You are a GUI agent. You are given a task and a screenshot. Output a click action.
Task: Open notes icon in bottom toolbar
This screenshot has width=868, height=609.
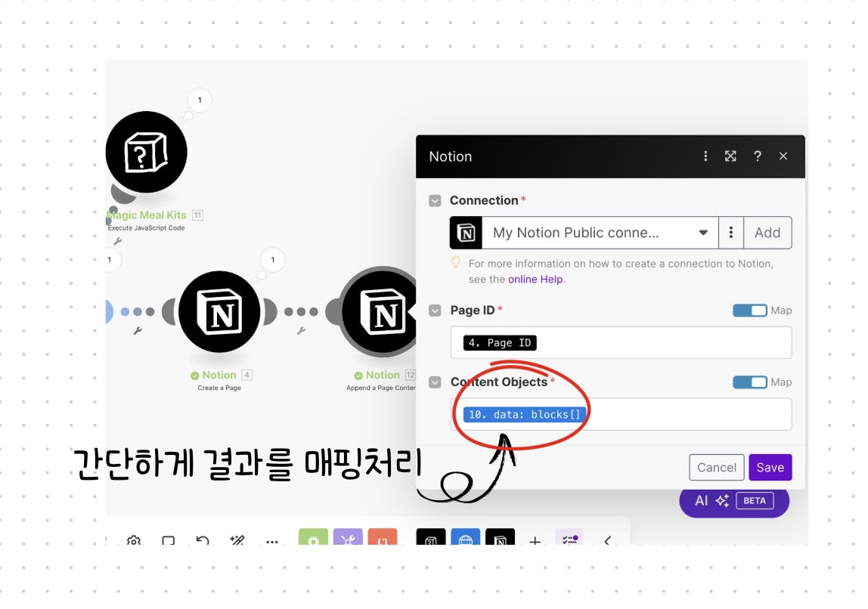pos(169,540)
